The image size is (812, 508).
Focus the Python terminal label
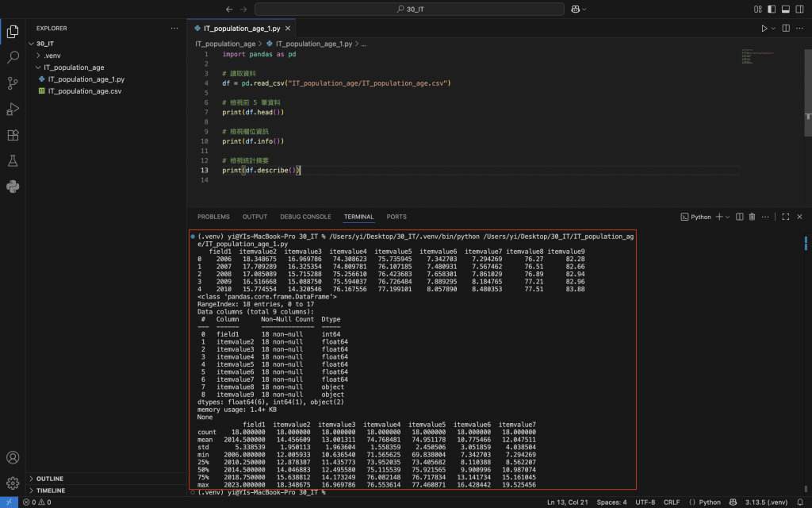[695, 217]
